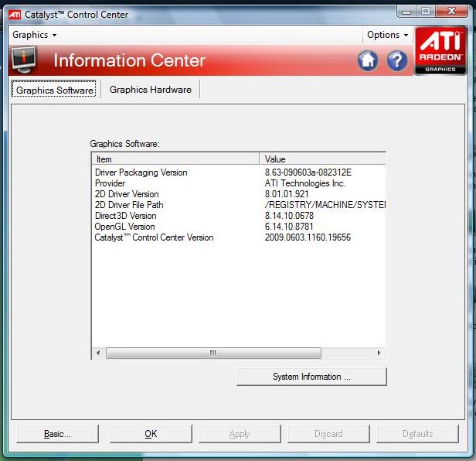Select the Driver Packaging Version row
This screenshot has height=461, width=476.
(x=239, y=172)
